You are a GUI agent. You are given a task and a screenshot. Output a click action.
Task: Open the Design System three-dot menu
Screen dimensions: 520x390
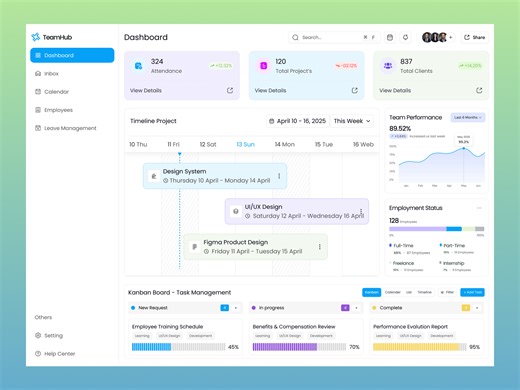[x=279, y=176]
